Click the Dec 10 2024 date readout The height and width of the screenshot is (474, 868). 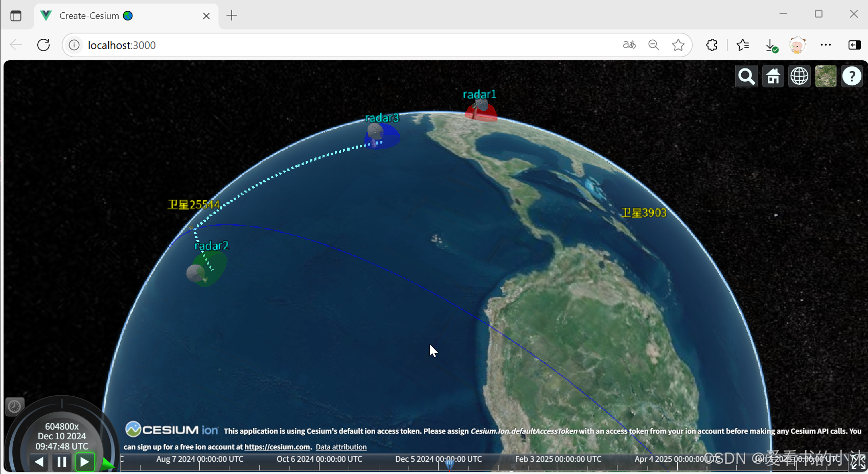pyautogui.click(x=62, y=436)
